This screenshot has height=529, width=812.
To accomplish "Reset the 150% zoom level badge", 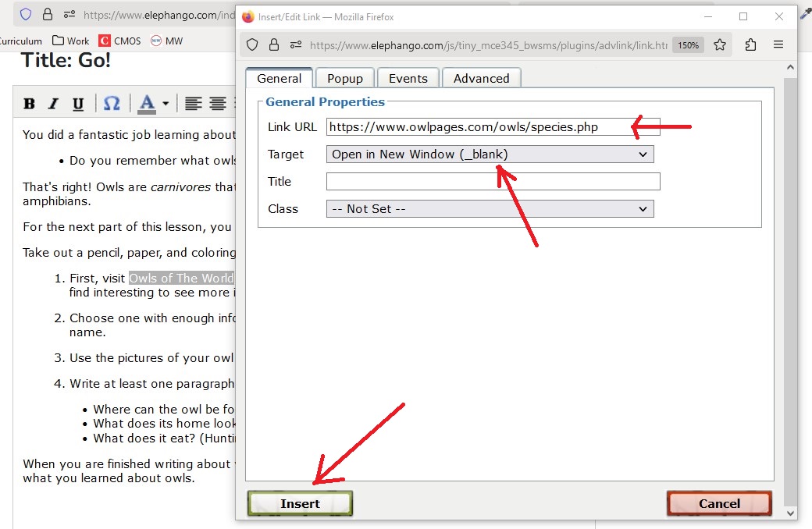I will coord(688,45).
